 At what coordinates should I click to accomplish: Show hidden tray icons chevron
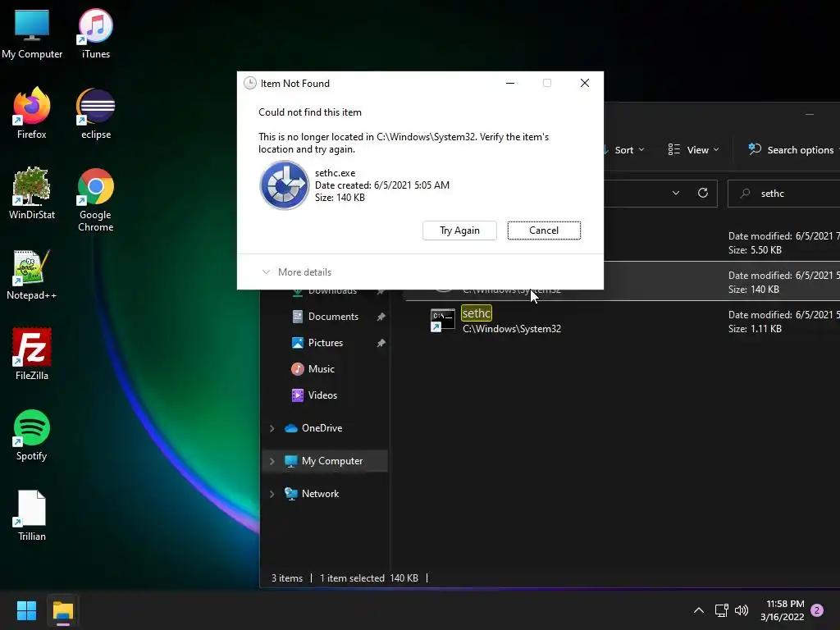(x=699, y=610)
